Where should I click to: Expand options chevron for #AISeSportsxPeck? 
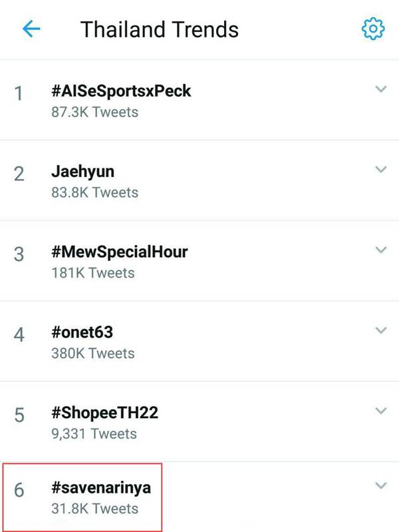coord(380,89)
